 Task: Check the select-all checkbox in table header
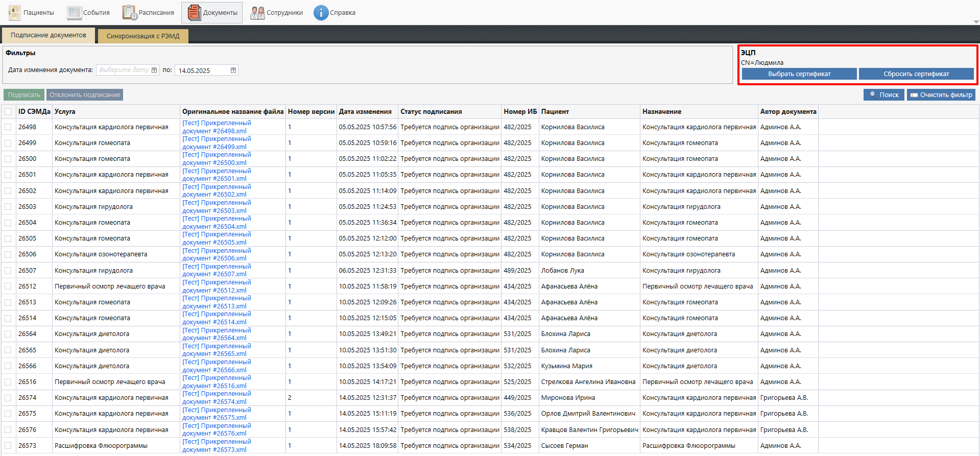click(x=8, y=112)
